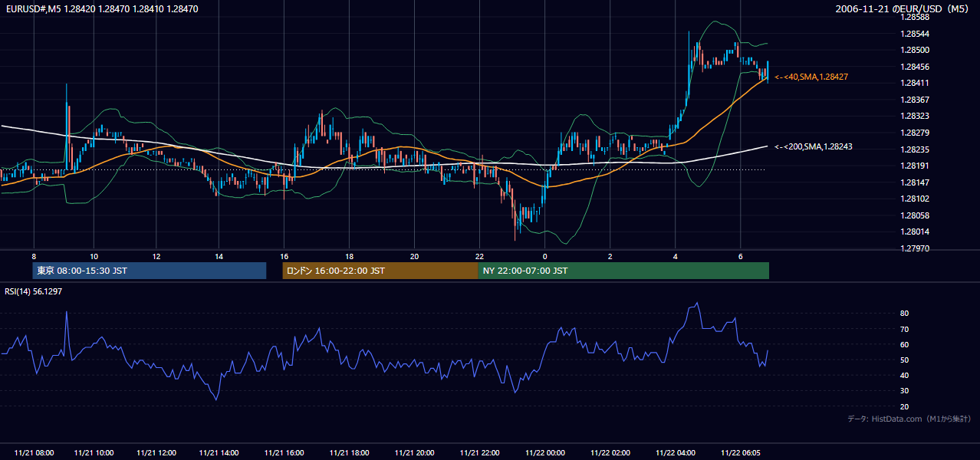980x460 pixels.
Task: Click the 1.28323 price axis label
Action: 915,116
